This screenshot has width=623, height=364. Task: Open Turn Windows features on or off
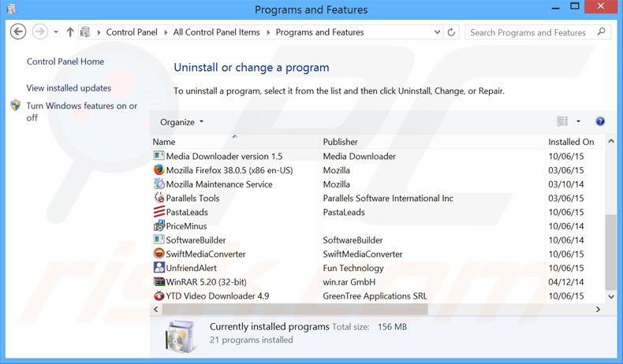click(x=82, y=112)
